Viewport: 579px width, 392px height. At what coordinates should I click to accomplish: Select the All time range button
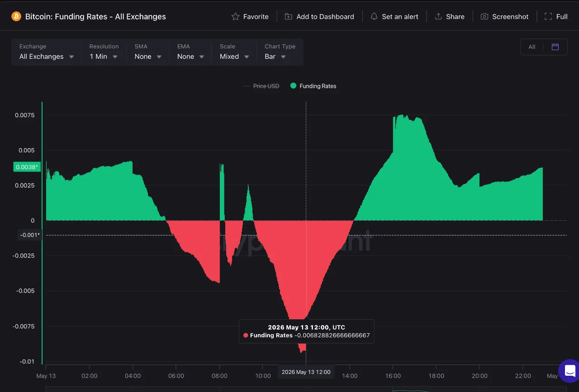point(532,47)
